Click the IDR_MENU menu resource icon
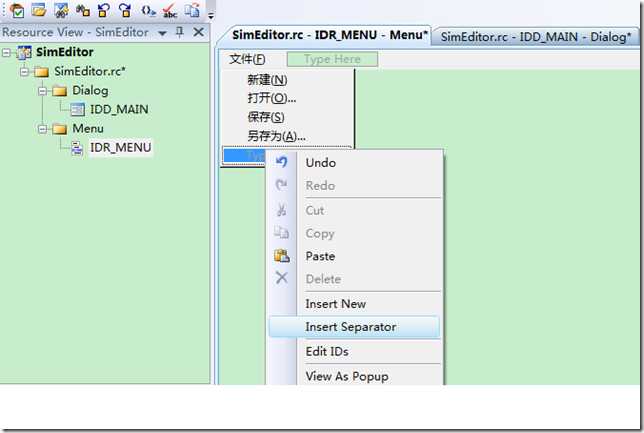The height and width of the screenshot is (433, 644). pyautogui.click(x=77, y=148)
